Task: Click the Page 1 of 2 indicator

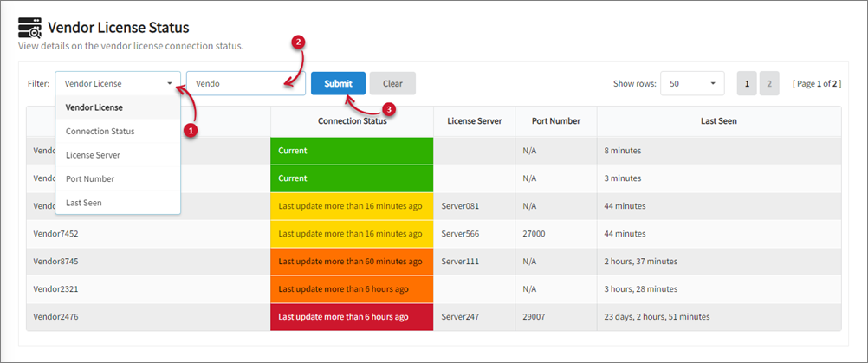Action: 817,83
